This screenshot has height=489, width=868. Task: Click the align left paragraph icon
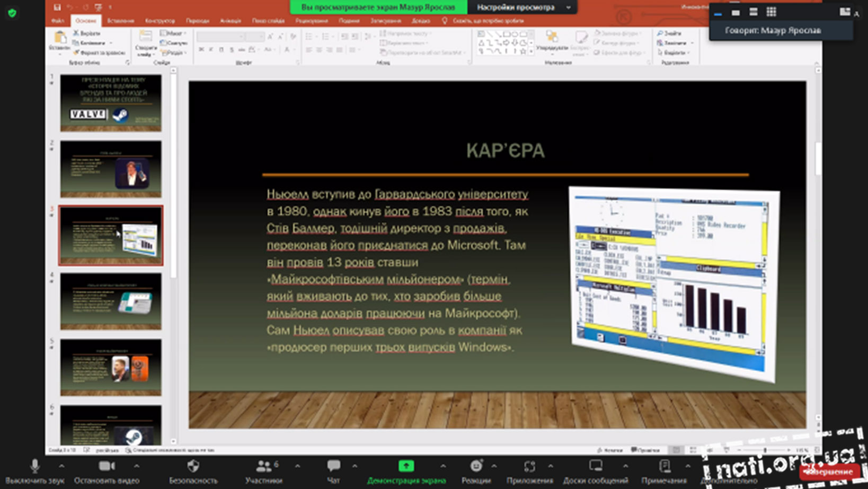point(309,50)
